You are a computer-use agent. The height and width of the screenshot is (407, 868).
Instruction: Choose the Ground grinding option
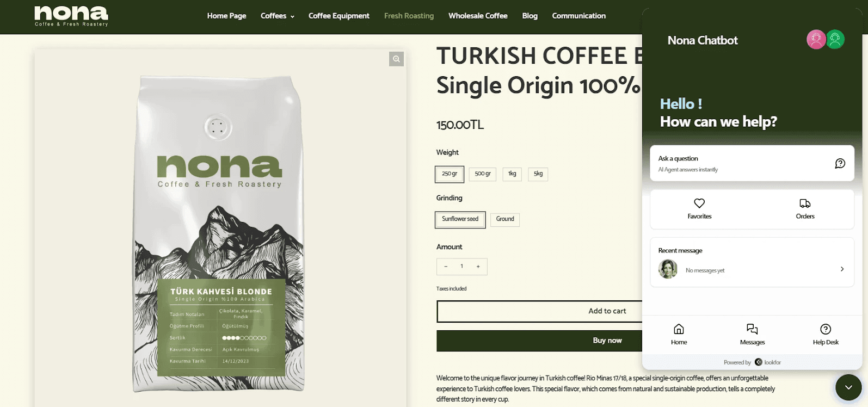[505, 219]
